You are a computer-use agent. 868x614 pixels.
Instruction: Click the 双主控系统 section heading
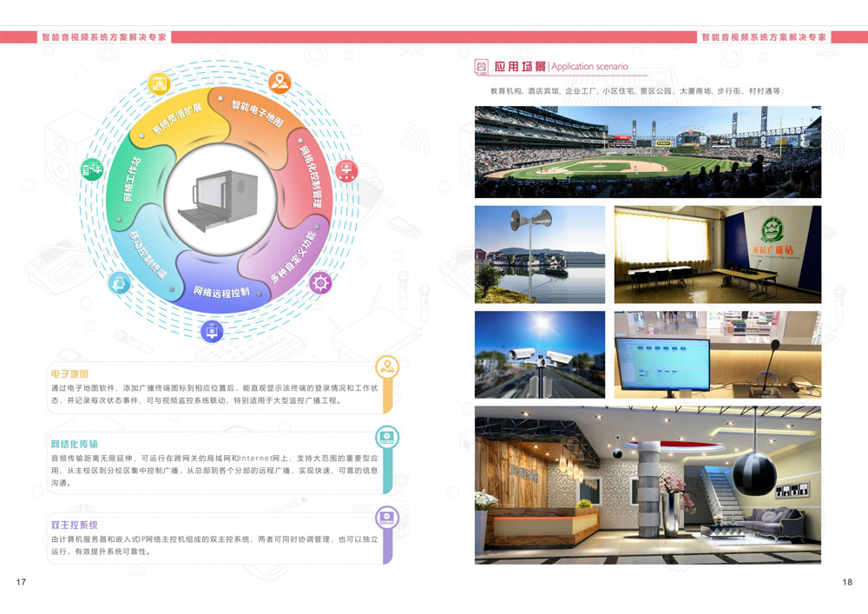click(x=75, y=525)
